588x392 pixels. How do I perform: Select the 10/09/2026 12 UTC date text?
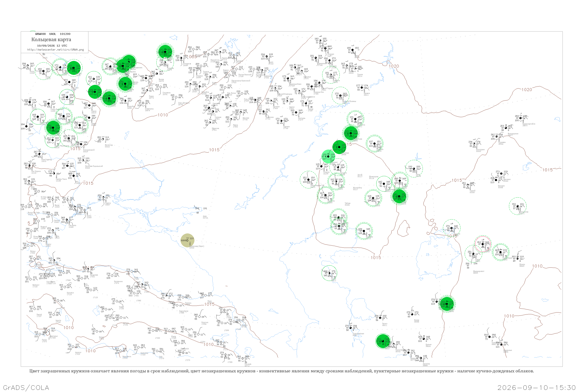52,46
